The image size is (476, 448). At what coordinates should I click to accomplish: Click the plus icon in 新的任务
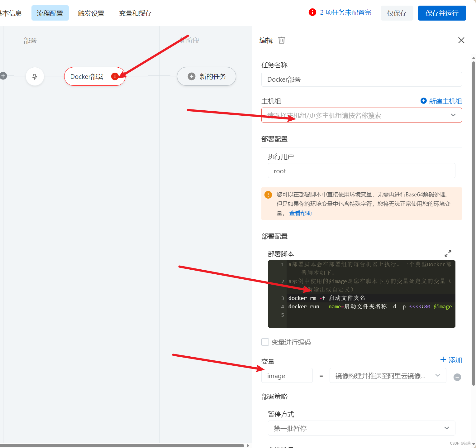pyautogui.click(x=192, y=76)
